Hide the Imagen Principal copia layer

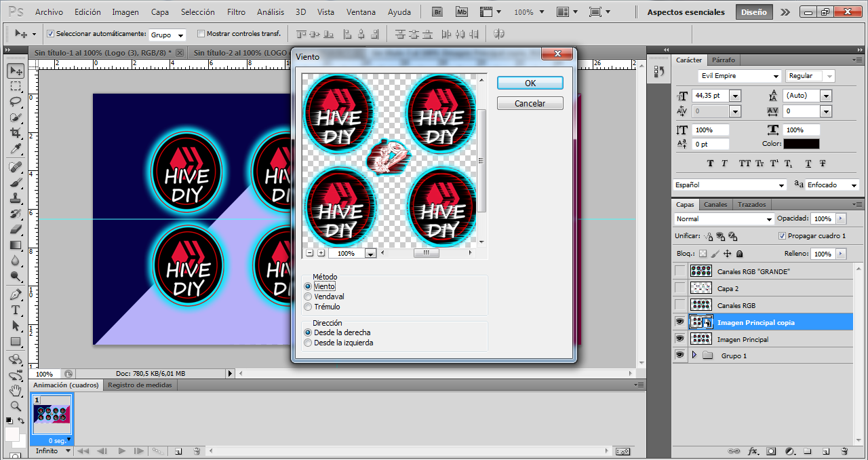[679, 322]
